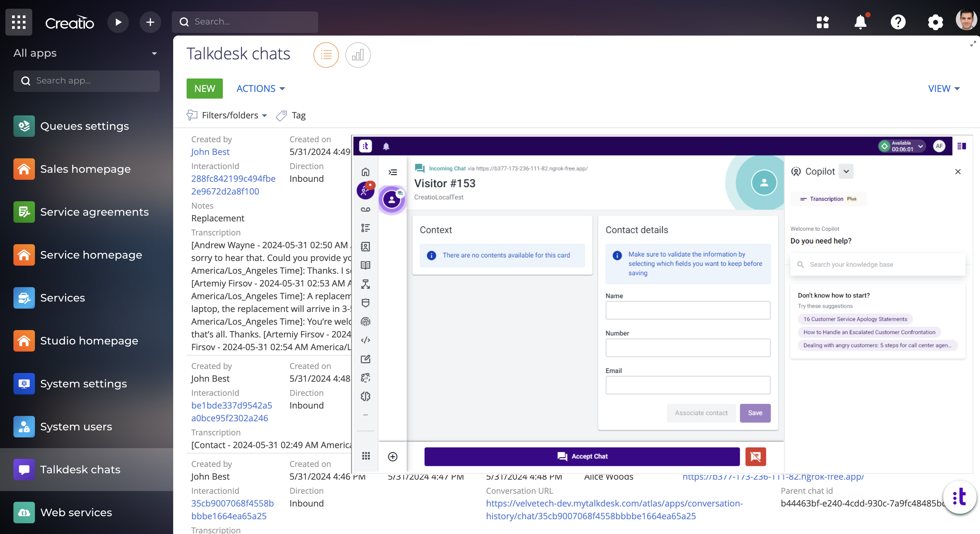The image size is (980, 534).
Task: Search your knowledge base field in Copilot
Action: pyautogui.click(x=878, y=264)
